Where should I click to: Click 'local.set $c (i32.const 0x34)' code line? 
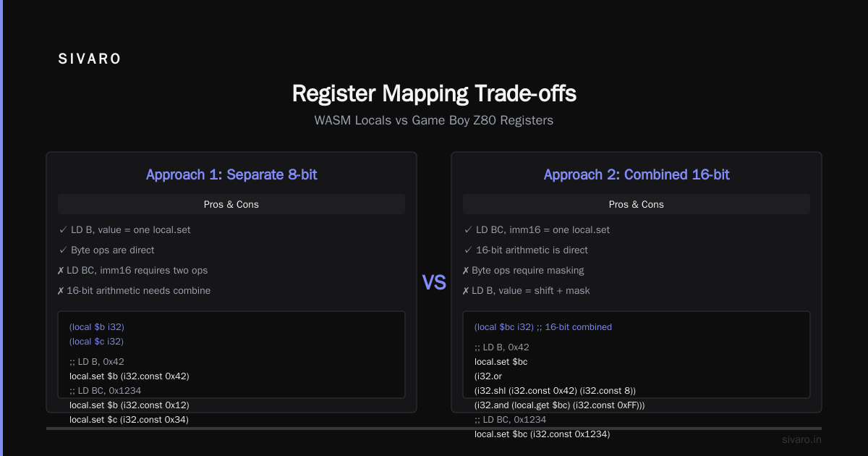pos(129,419)
